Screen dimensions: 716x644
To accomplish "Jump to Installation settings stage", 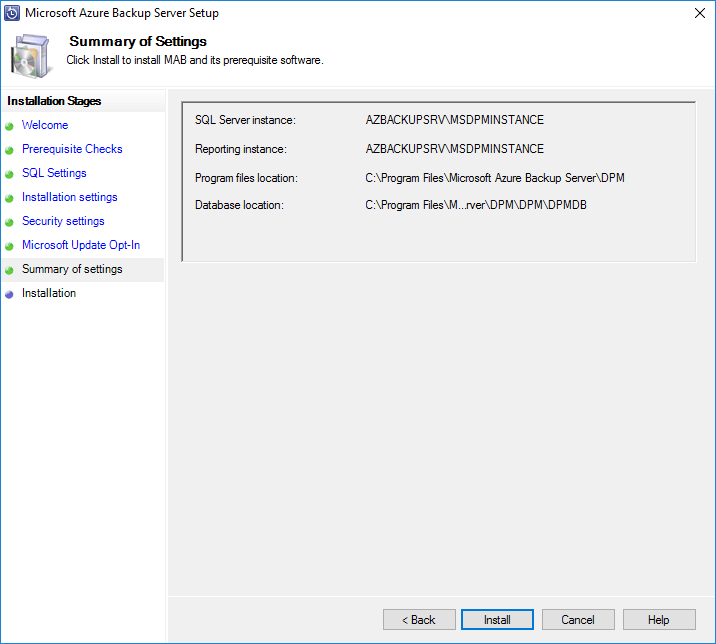I will [x=70, y=197].
